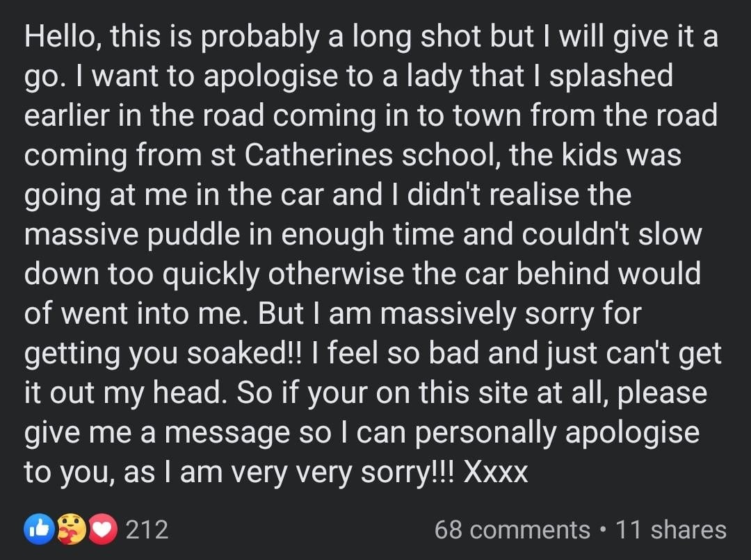The height and width of the screenshot is (560, 751).
Task: Click the word "Catherines" in the post
Action: [x=318, y=156]
